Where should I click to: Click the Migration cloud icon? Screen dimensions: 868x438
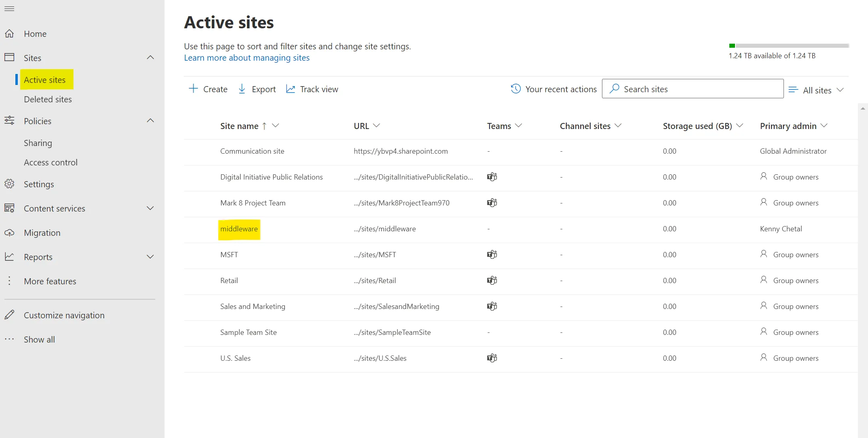(9, 233)
